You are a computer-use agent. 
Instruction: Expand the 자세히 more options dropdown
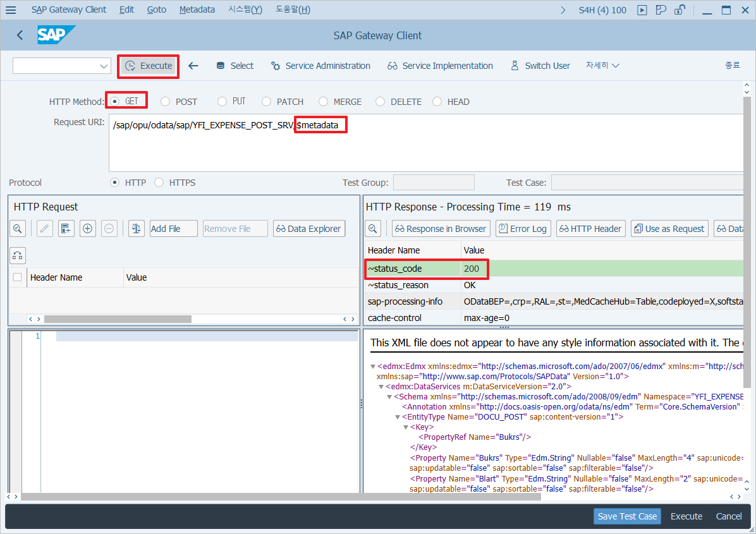[602, 65]
